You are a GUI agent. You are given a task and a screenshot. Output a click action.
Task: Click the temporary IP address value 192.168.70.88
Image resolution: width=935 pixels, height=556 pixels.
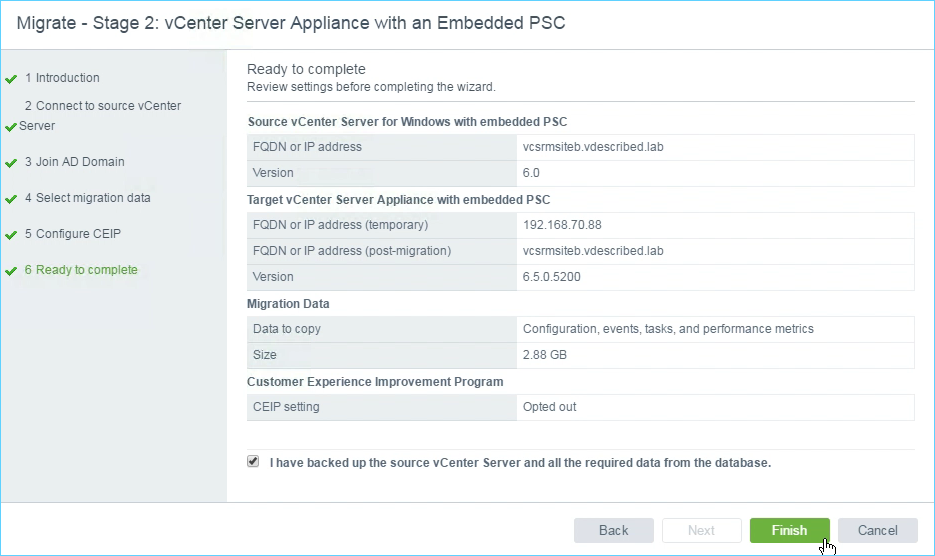click(x=562, y=225)
